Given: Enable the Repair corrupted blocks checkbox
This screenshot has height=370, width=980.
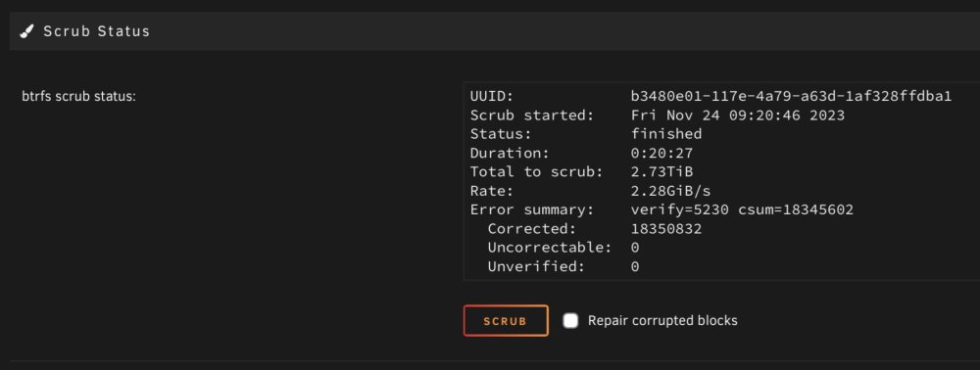Looking at the screenshot, I should (x=570, y=321).
